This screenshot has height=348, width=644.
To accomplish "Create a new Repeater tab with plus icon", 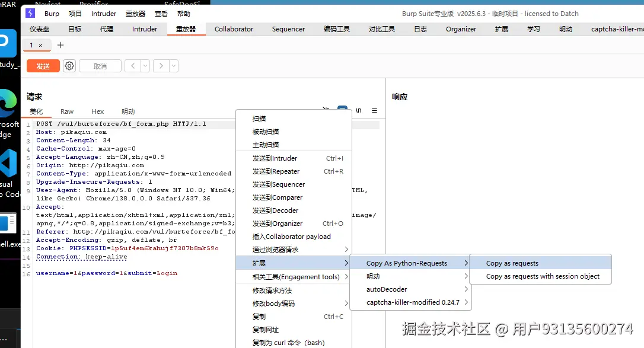I will coord(60,44).
